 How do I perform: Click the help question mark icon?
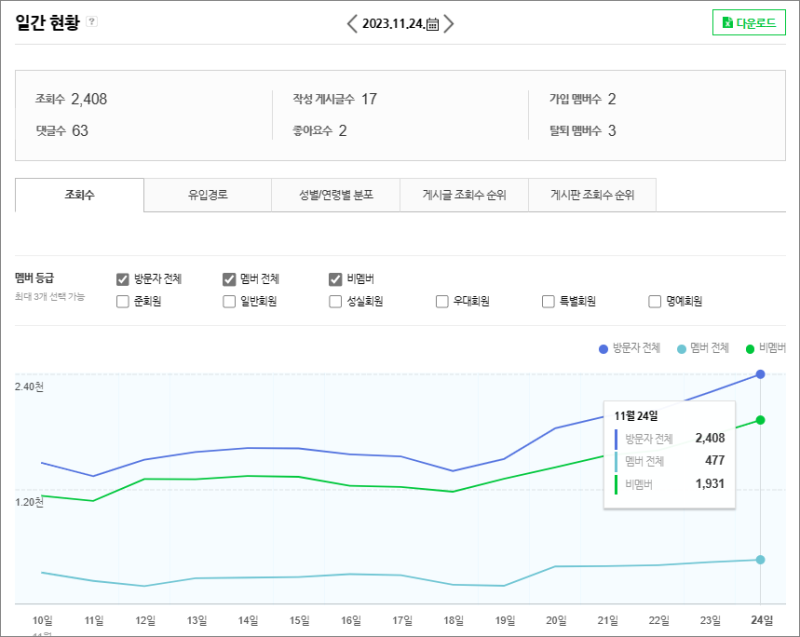pyautogui.click(x=91, y=21)
